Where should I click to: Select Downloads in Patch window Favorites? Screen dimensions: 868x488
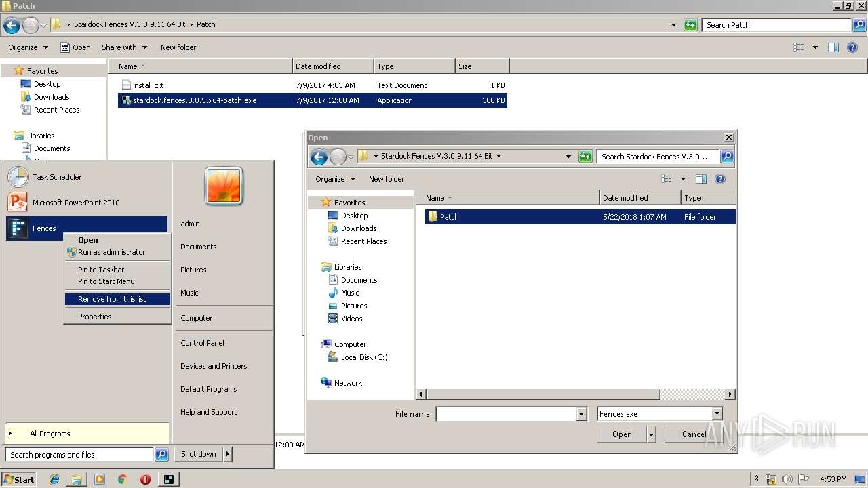coord(52,97)
